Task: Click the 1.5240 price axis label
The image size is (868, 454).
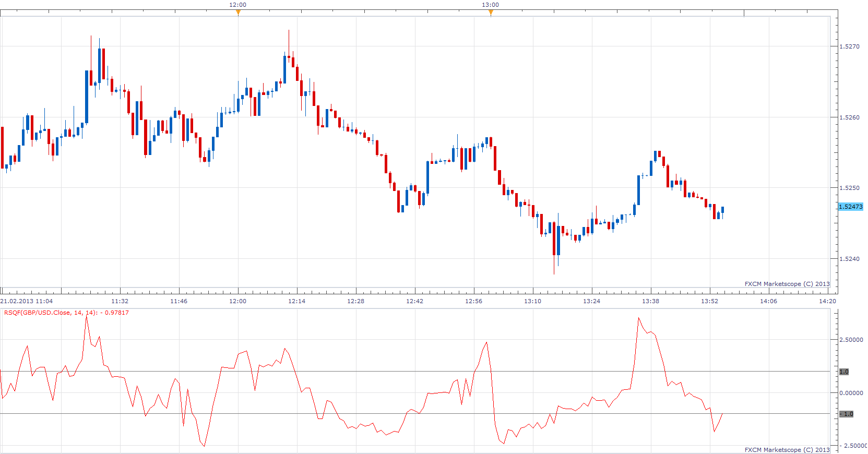Action: click(849, 259)
